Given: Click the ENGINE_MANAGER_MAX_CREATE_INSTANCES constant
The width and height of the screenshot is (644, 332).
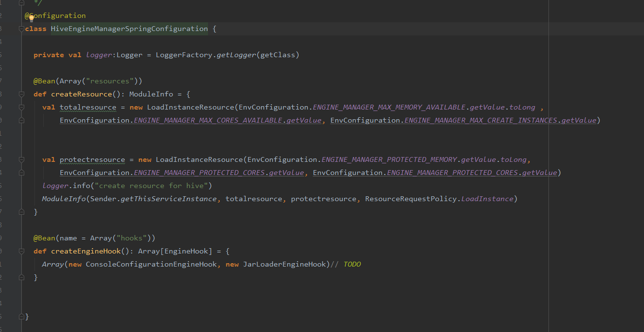Looking at the screenshot, I should (481, 120).
